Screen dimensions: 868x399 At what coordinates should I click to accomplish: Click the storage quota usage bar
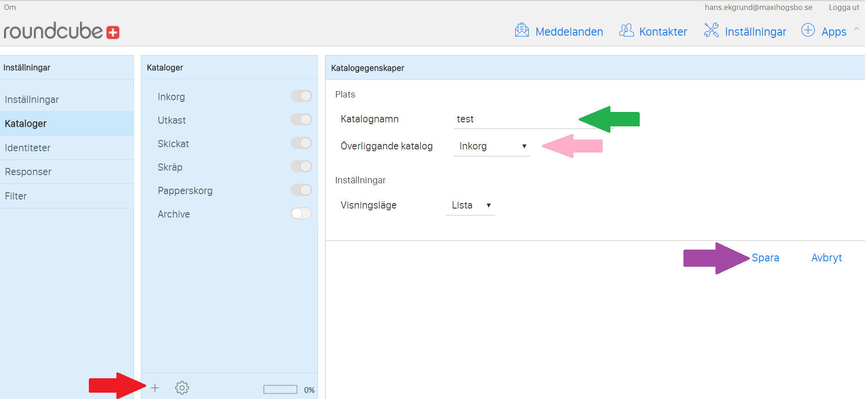(x=280, y=390)
